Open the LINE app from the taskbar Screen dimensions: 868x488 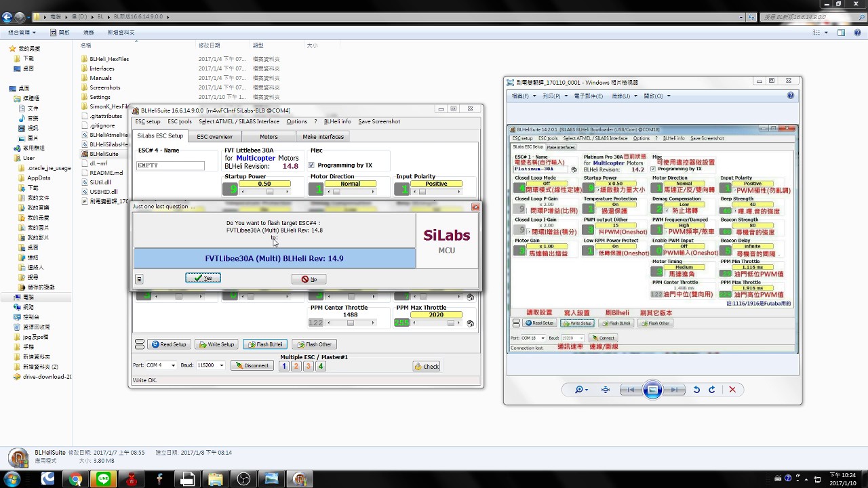[103, 479]
